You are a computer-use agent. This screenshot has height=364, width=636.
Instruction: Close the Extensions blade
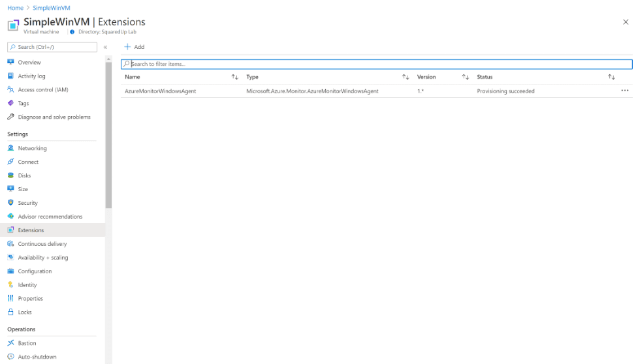tap(626, 22)
